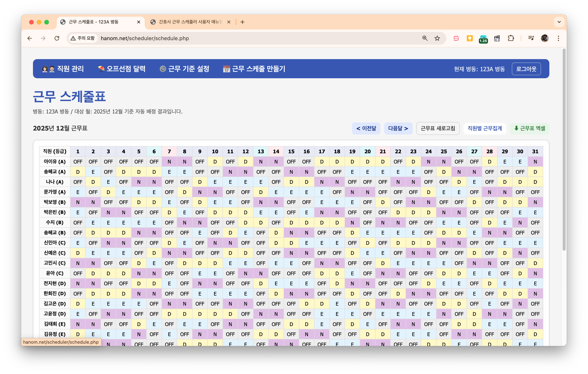Screen dimensions: 588x374
Task: Open 직원별 근무집계 staff summary
Action: (485, 128)
